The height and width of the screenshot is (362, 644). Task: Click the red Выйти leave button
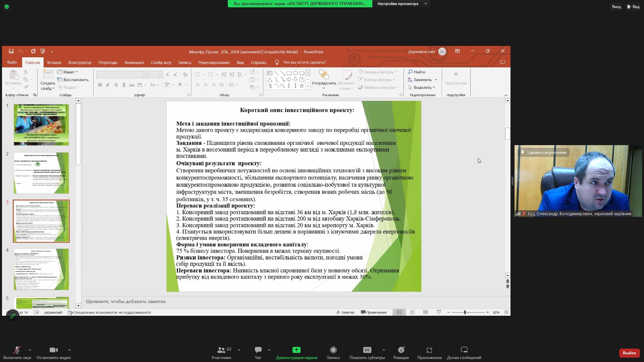pos(629,353)
